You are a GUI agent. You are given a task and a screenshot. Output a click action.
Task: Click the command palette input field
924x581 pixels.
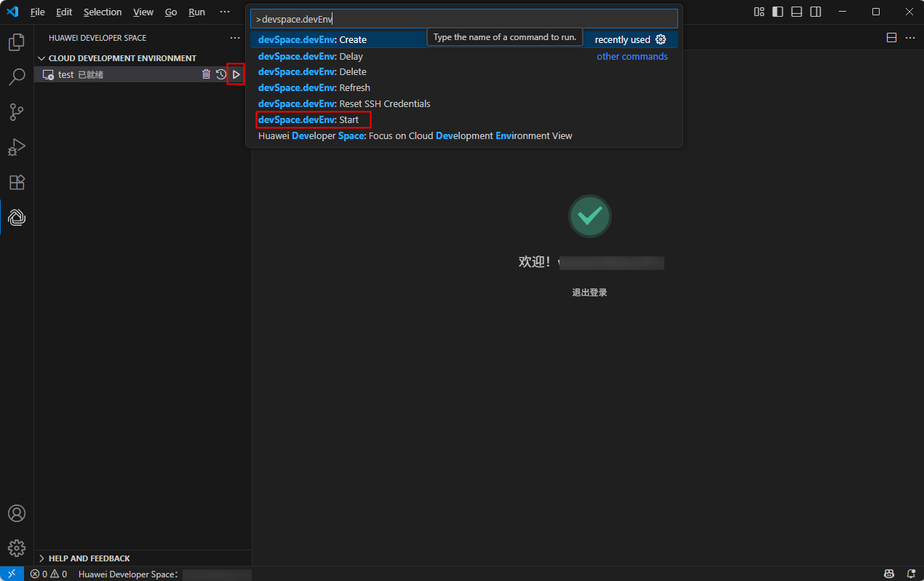pyautogui.click(x=464, y=19)
